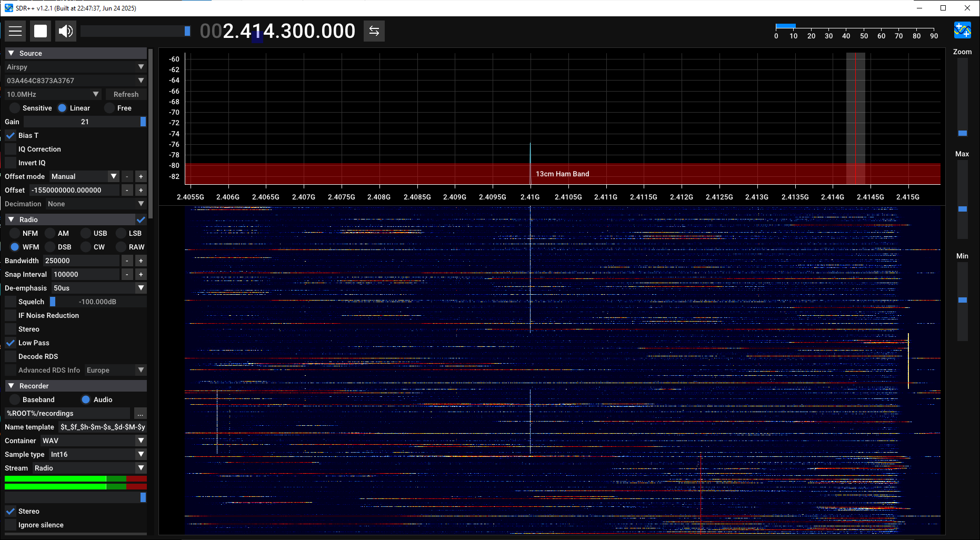Open the De-emphasis 50us dropdown
Viewport: 980px width, 540px height.
point(99,288)
